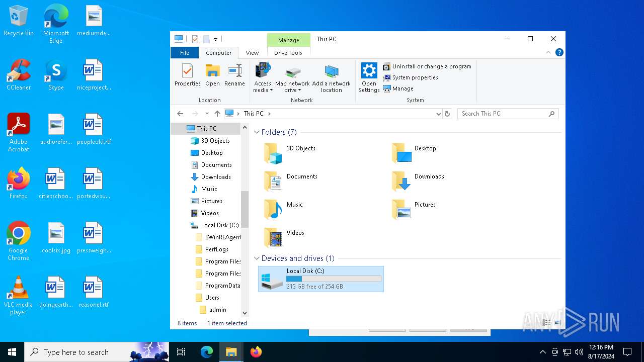
Task: Show hidden system tray icons
Action: click(542, 352)
